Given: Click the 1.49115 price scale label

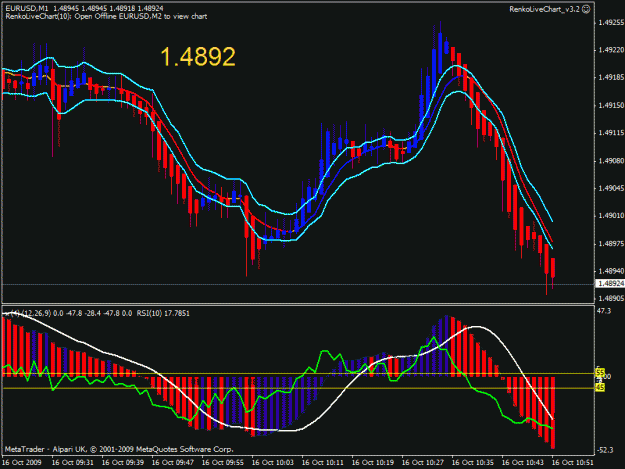Looking at the screenshot, I should pyautogui.click(x=611, y=133).
